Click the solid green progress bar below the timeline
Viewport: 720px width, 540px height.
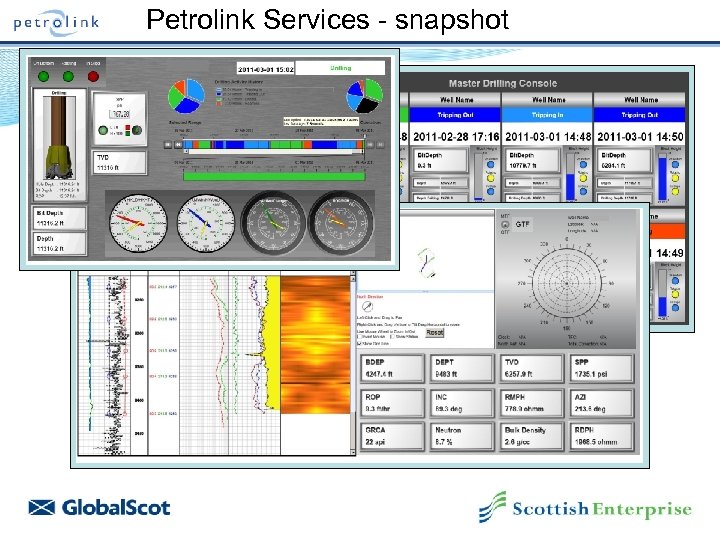274,176
